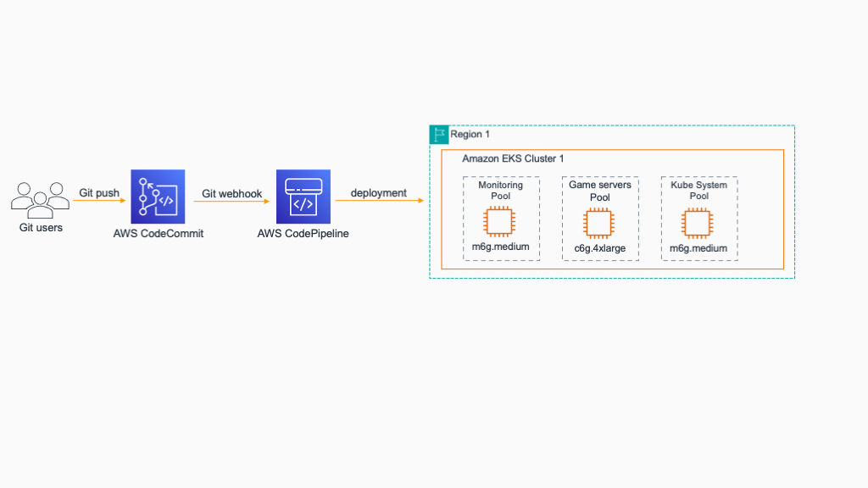This screenshot has width=868, height=488.
Task: Select the Kube System Pool chip icon
Action: click(x=697, y=222)
